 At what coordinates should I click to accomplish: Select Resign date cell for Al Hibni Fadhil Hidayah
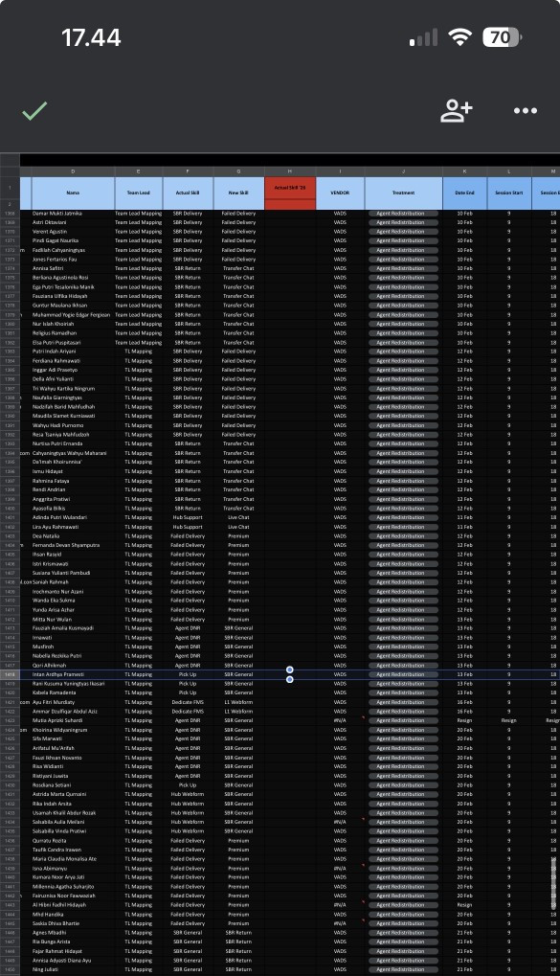(x=465, y=904)
